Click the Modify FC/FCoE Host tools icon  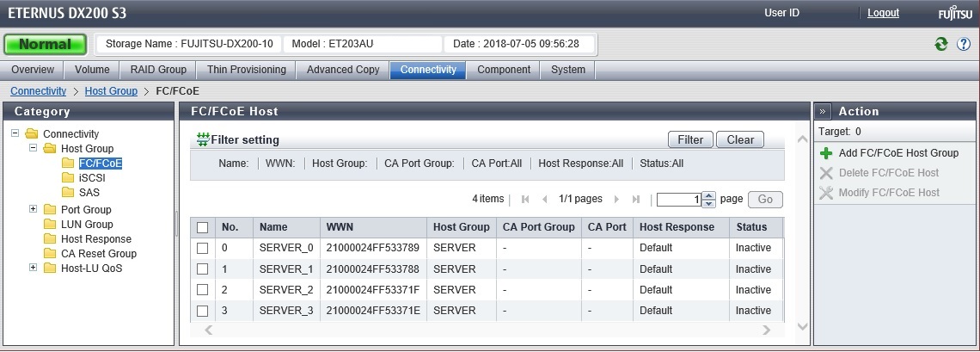click(826, 193)
